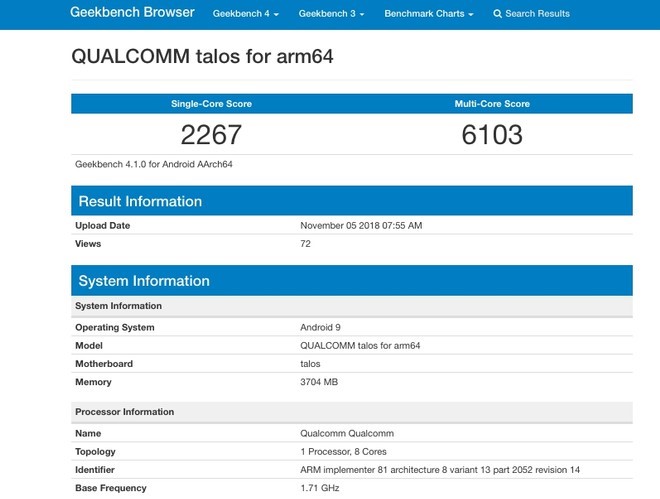660x499 pixels.
Task: Click the grey System Information subheader row
Action: click(351, 306)
